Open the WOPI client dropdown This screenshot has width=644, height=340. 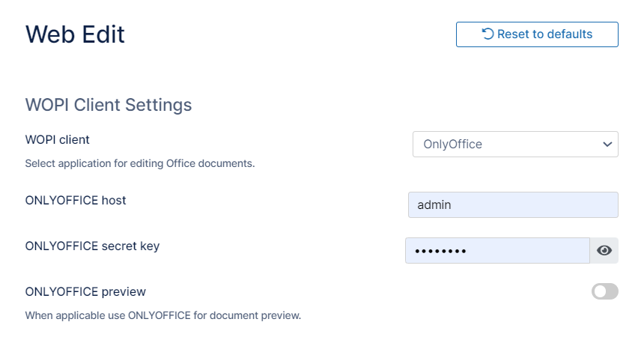pos(515,145)
